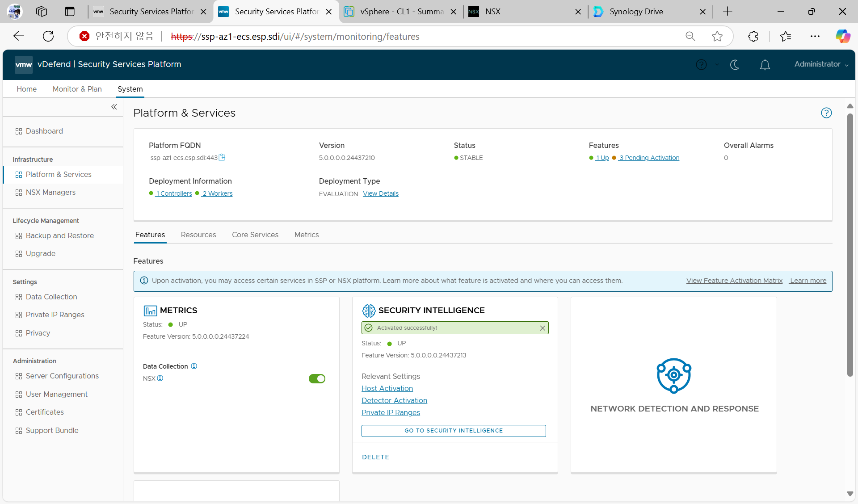Click the 3 Pending Activation link
The image size is (858, 504).
(649, 158)
